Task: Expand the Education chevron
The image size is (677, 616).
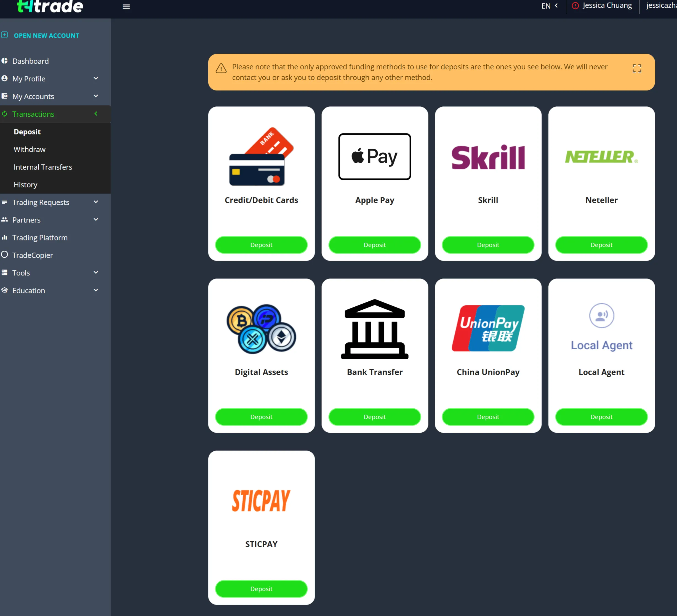Action: tap(96, 290)
